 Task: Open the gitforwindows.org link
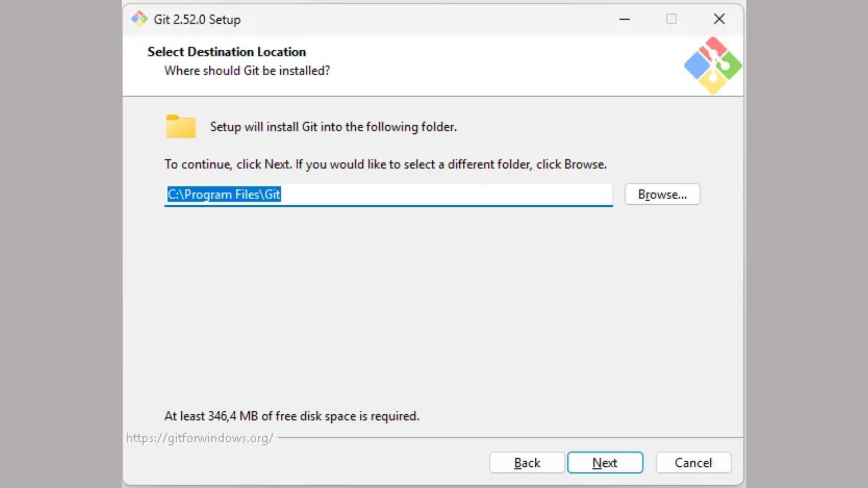click(x=199, y=438)
